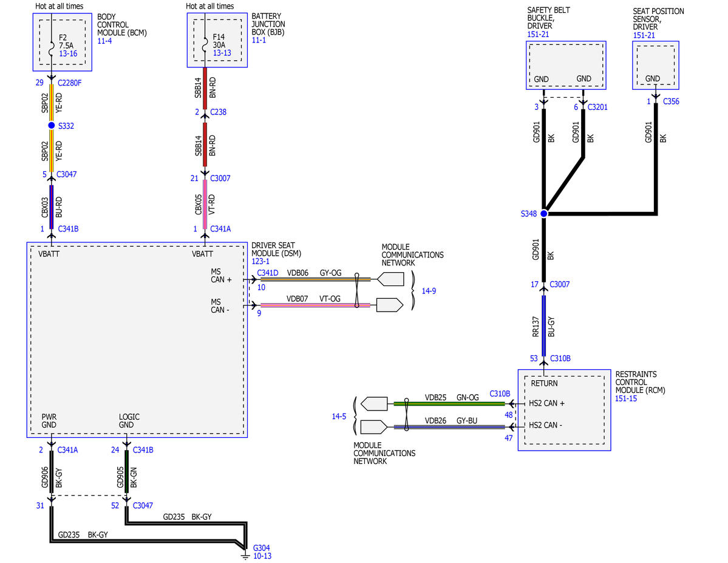Click the RR137 circuit label

[536, 327]
